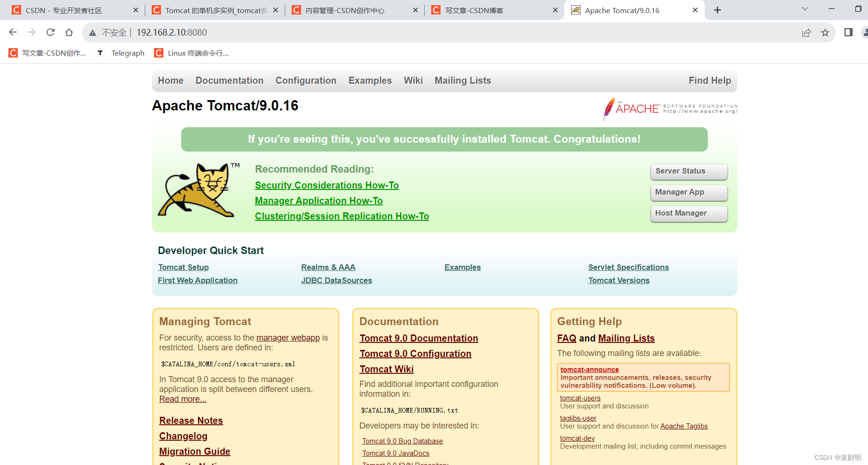The image size is (868, 465).
Task: Open the First Web Application link
Action: pyautogui.click(x=198, y=280)
